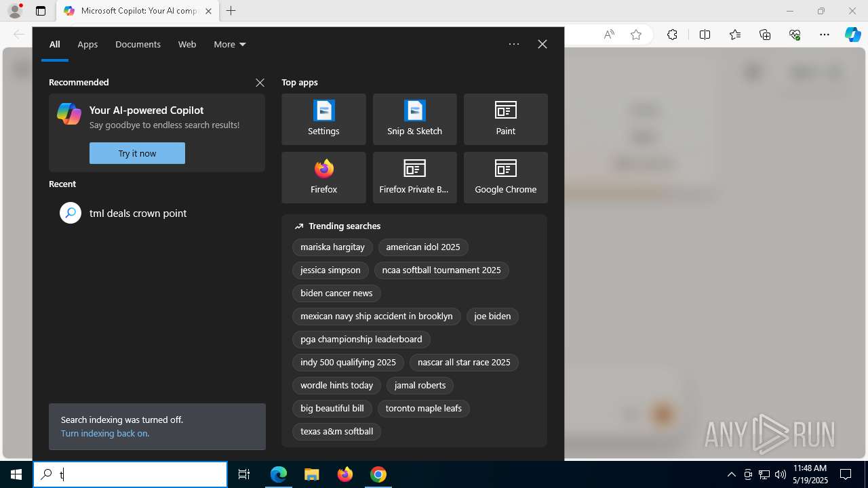
Task: Open Edge Collections icon
Action: (765, 35)
